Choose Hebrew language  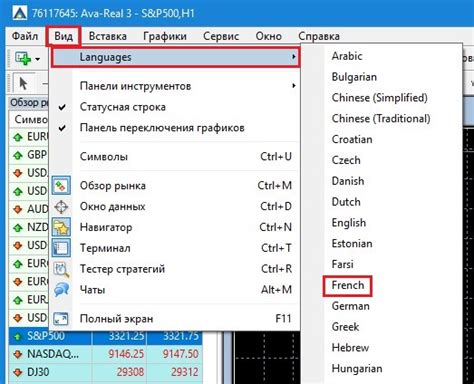pyautogui.click(x=350, y=348)
